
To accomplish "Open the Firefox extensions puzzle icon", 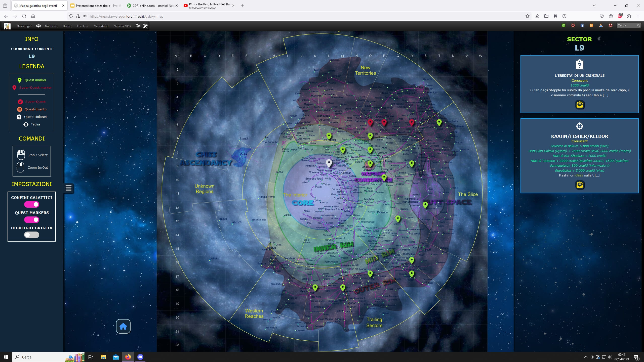I will 629,16.
